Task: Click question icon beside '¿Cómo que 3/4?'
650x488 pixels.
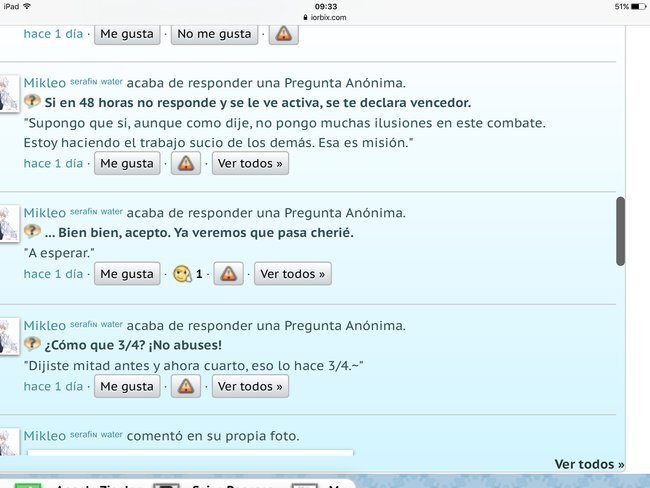Action: click(32, 345)
